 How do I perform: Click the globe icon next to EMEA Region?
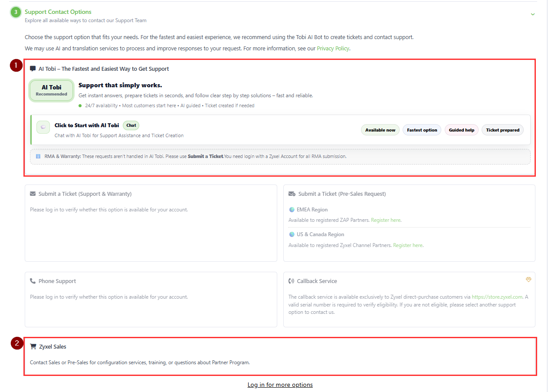click(292, 210)
